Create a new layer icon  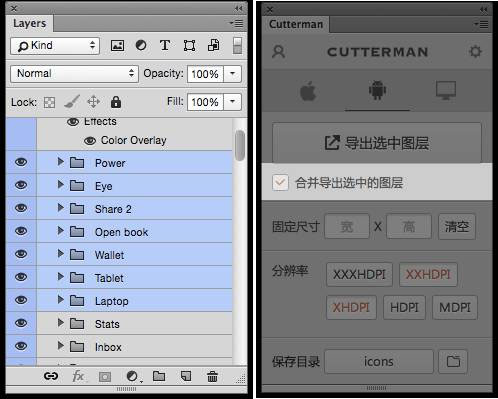(186, 376)
